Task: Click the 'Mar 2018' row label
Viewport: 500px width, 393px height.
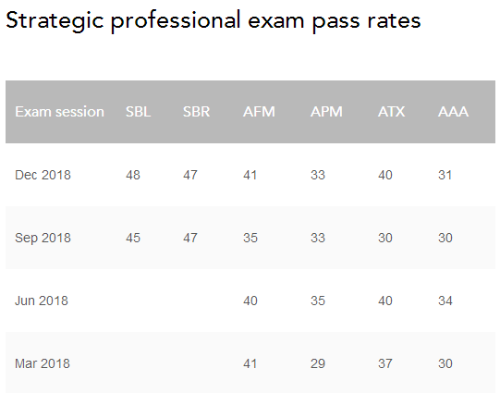Action: 43,364
